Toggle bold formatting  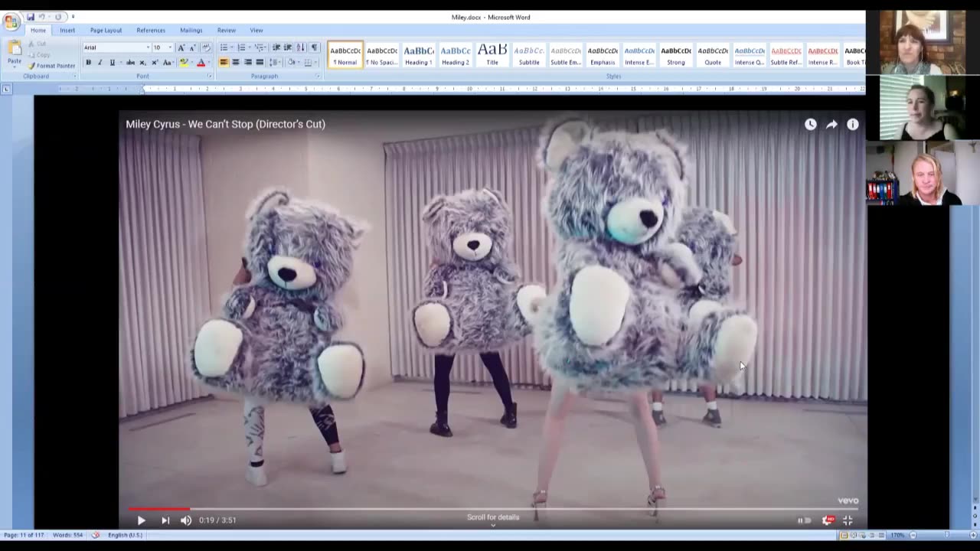click(88, 63)
